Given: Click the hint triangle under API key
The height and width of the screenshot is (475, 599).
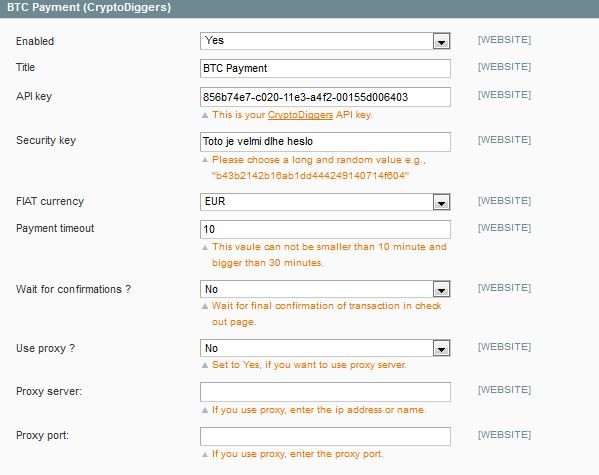Looking at the screenshot, I should pos(205,115).
